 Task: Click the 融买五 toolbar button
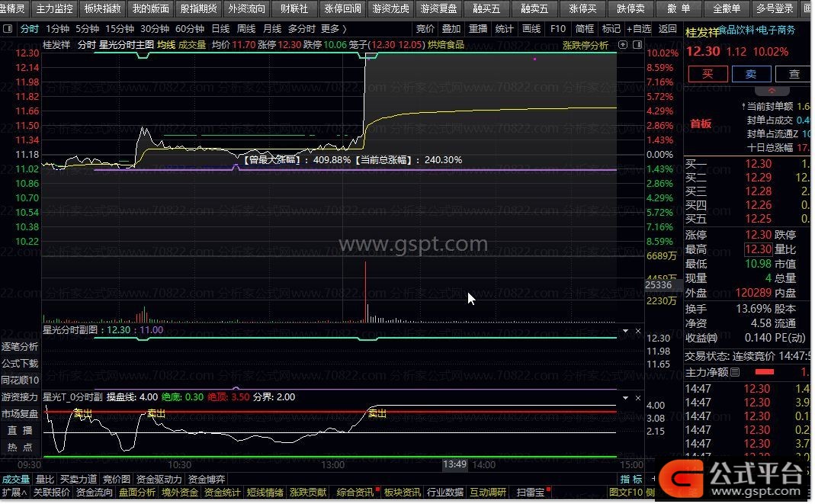click(486, 9)
